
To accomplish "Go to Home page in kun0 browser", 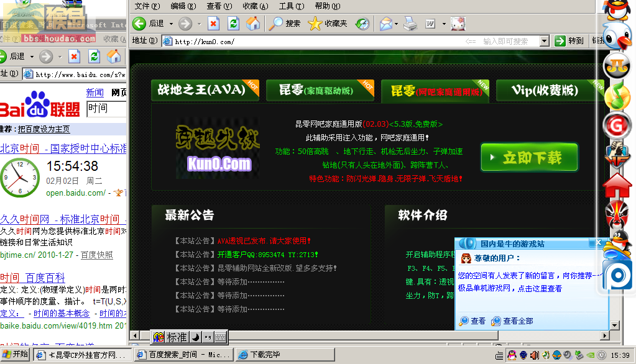I will pos(253,24).
